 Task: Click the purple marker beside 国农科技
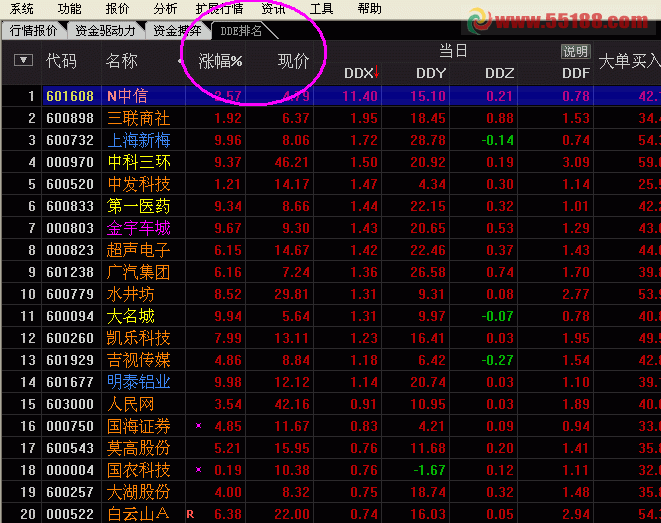coord(199,469)
